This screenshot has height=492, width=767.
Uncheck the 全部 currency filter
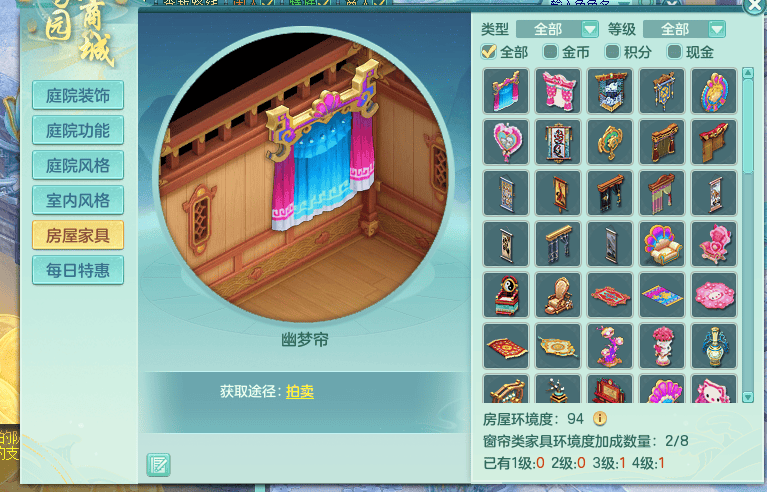pyautogui.click(x=488, y=52)
